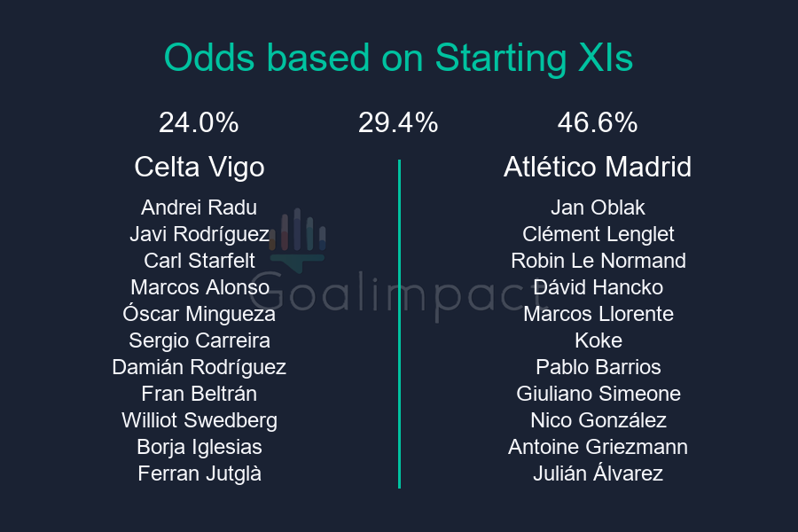798x532 pixels.
Task: Select the 29.4% draw probability
Action: pyautogui.click(x=398, y=123)
